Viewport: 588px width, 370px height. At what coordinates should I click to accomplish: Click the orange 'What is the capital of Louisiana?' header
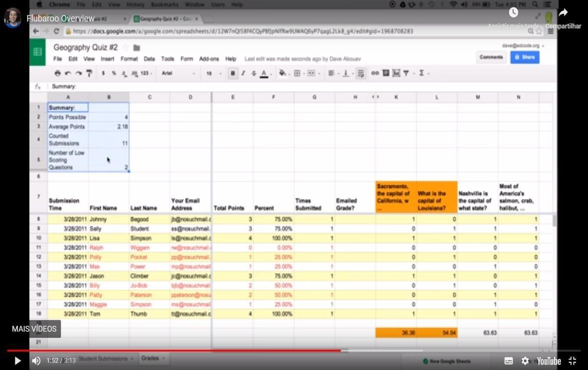[437, 197]
